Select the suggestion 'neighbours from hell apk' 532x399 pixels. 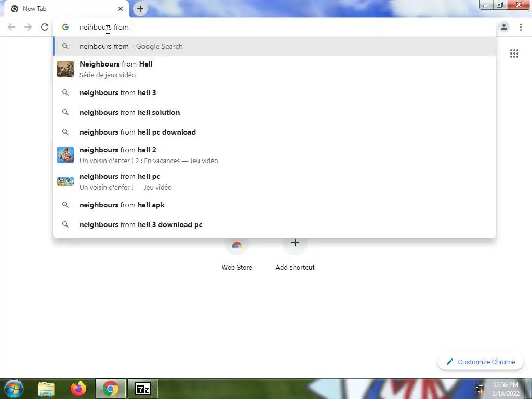[274, 205]
